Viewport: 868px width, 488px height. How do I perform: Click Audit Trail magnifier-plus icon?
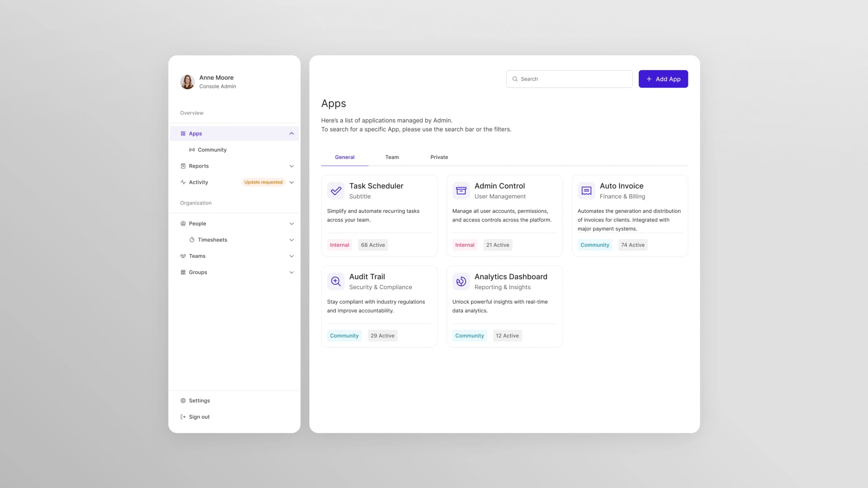(x=336, y=282)
